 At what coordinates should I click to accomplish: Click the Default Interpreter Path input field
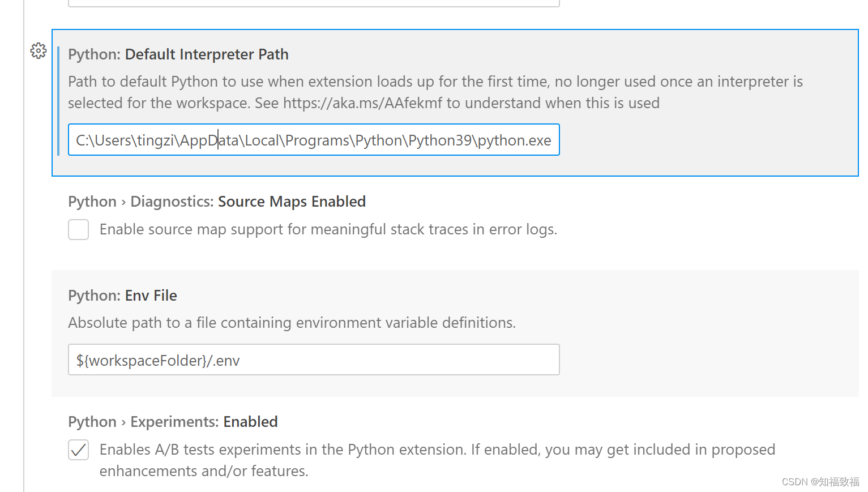314,140
